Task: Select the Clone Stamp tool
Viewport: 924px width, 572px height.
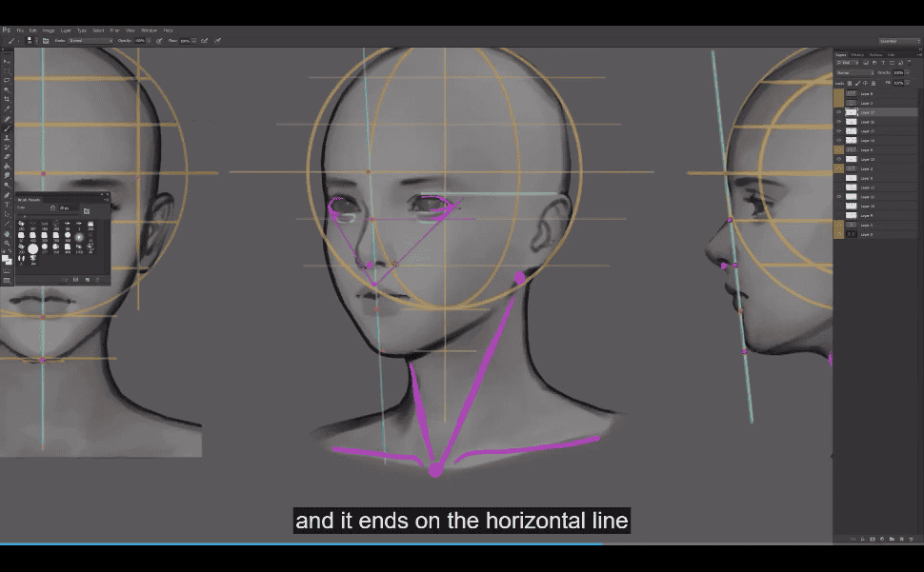Action: pos(7,138)
